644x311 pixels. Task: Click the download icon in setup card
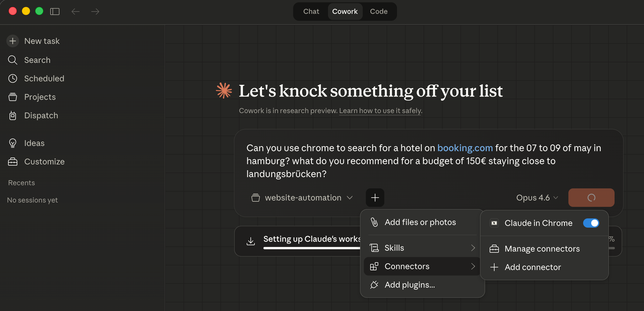251,241
